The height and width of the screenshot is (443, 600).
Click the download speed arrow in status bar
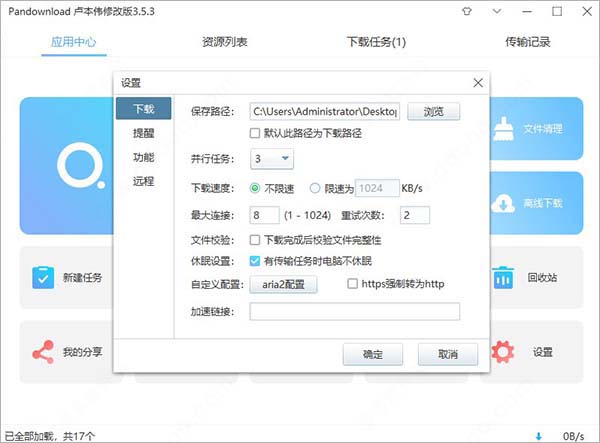[x=539, y=436]
